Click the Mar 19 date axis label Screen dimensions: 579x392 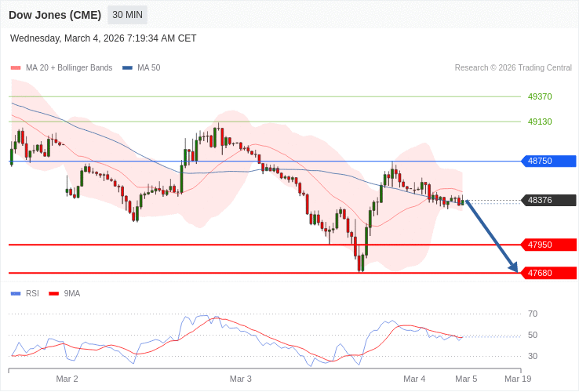click(518, 379)
